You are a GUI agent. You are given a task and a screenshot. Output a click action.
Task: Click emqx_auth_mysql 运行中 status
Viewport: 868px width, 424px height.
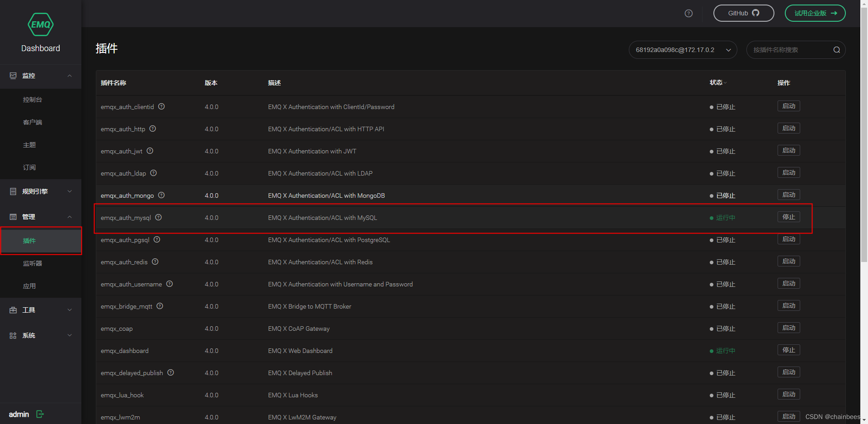click(x=722, y=218)
